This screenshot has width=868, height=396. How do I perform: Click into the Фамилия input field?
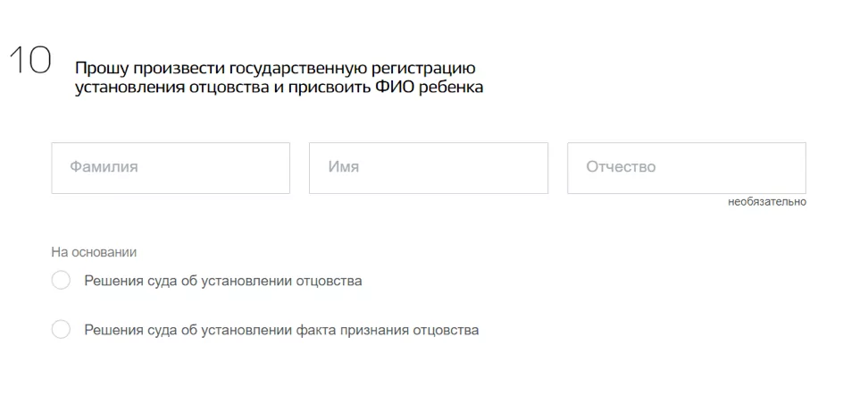[171, 168]
